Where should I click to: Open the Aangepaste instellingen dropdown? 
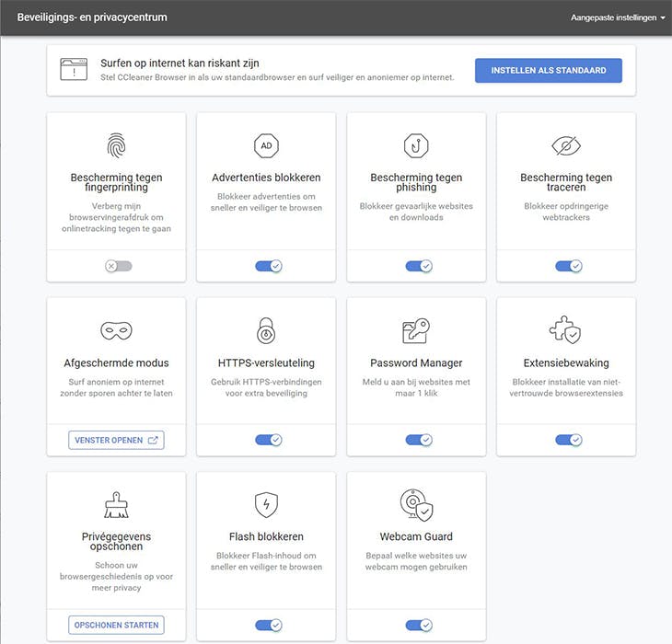coord(618,17)
